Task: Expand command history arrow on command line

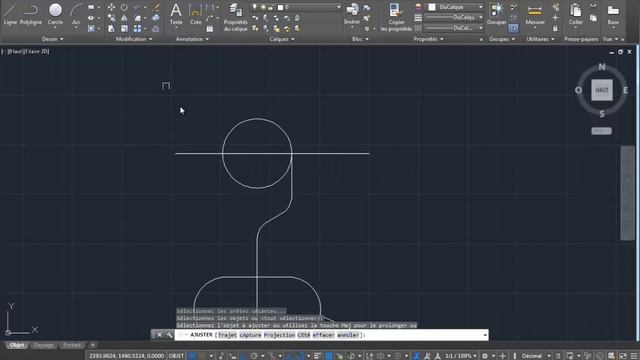Action: (x=485, y=335)
